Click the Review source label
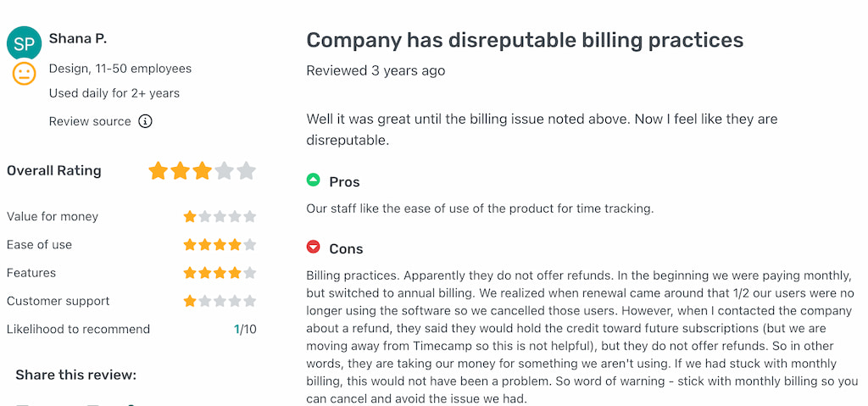 coord(90,121)
